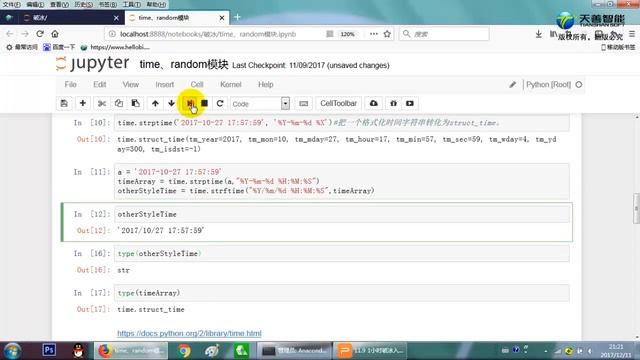Viewport: 640px width, 360px height.
Task: Insert a cell below using plus icon
Action: [82, 104]
